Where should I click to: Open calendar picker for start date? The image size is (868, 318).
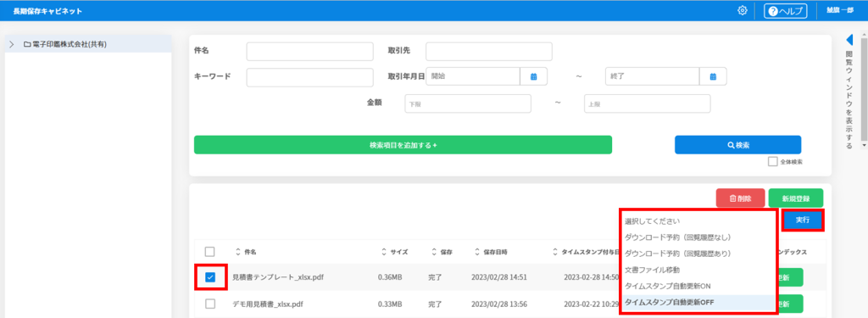534,76
